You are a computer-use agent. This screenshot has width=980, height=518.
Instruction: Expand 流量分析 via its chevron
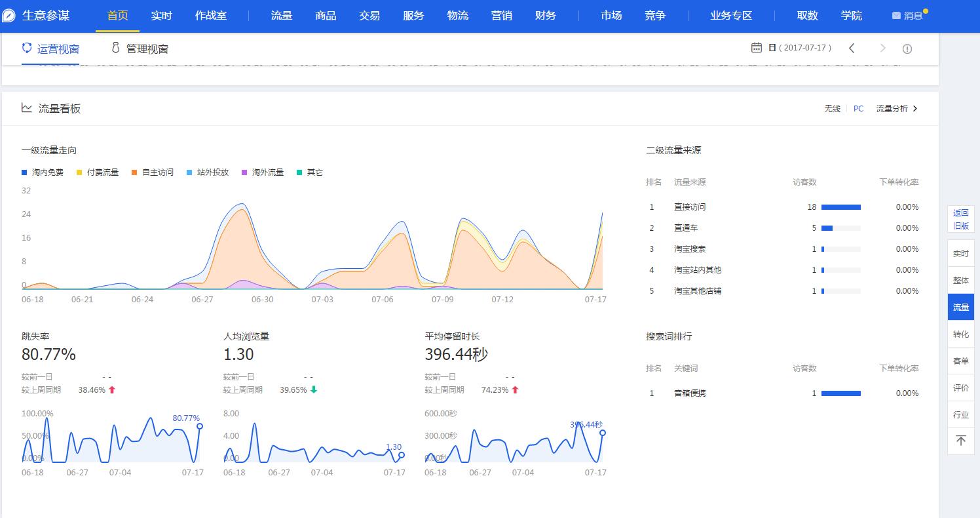pos(915,108)
